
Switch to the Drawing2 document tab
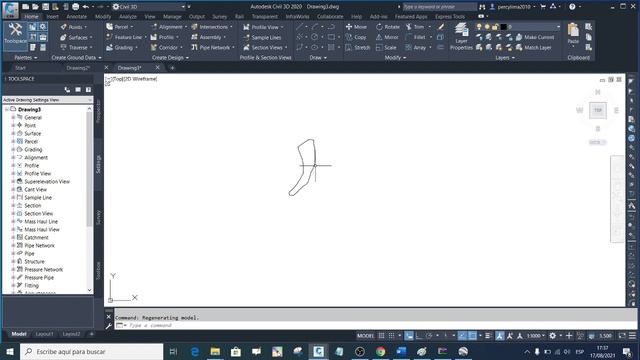(78, 68)
